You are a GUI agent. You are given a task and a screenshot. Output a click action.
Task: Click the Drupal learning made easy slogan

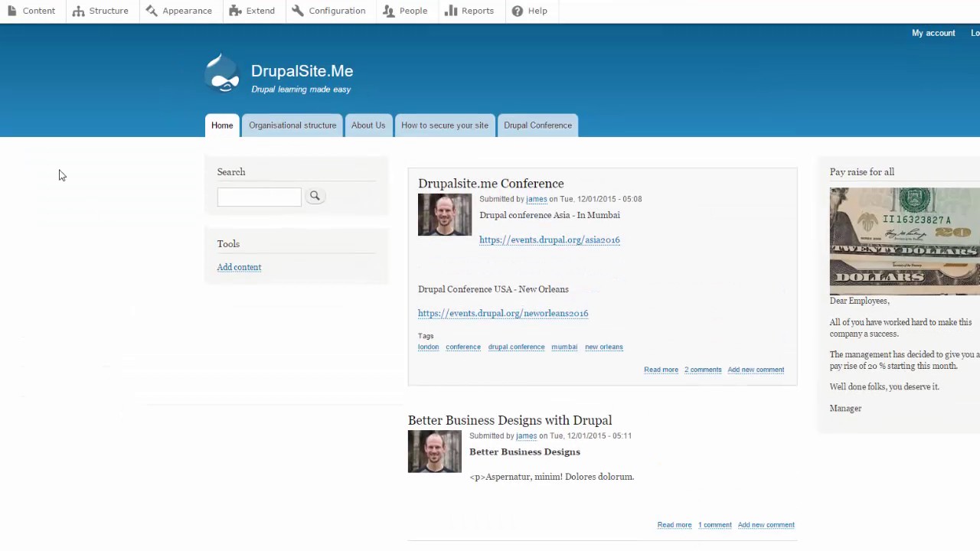tap(301, 90)
